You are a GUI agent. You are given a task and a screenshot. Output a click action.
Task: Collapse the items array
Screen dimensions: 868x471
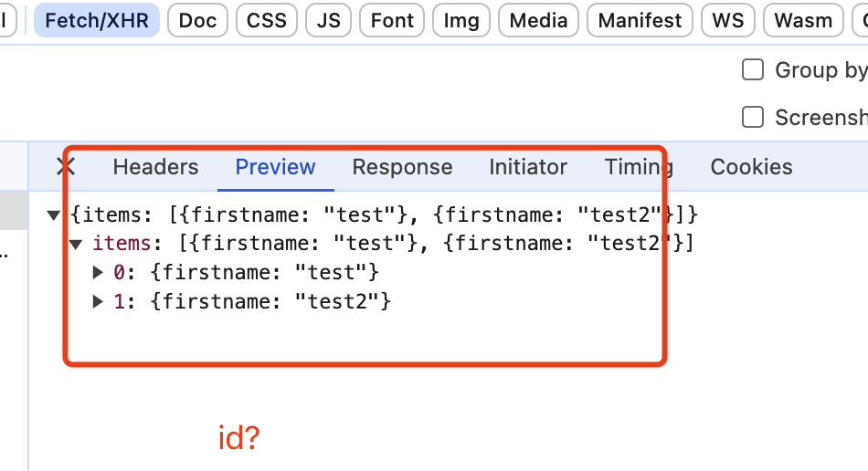coord(77,244)
